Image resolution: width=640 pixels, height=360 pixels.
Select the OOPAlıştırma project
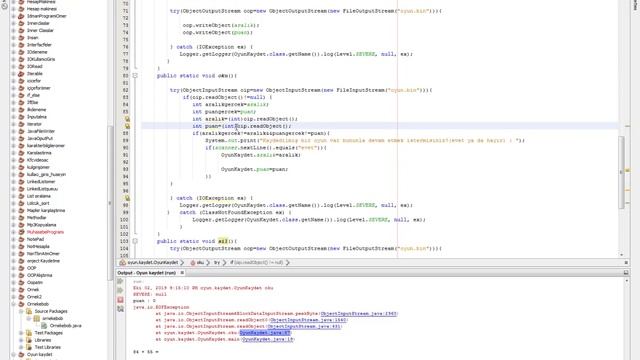40,275
